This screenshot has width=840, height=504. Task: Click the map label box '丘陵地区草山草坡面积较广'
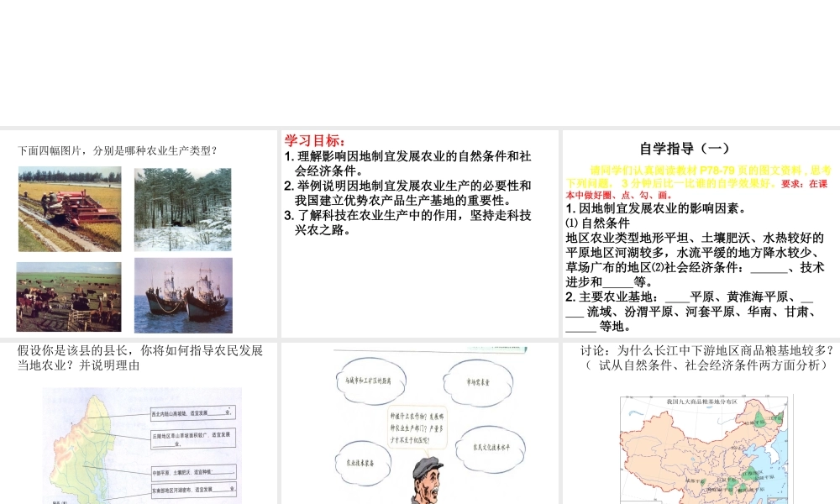(193, 439)
